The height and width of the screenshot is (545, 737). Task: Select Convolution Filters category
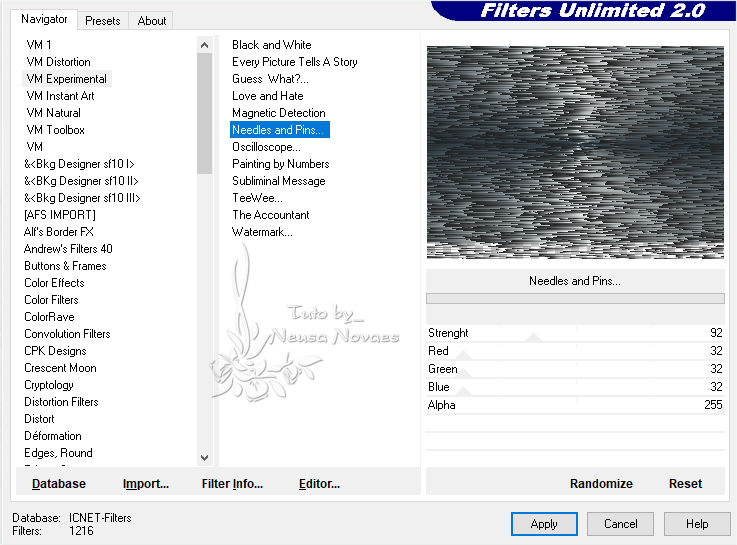click(67, 334)
